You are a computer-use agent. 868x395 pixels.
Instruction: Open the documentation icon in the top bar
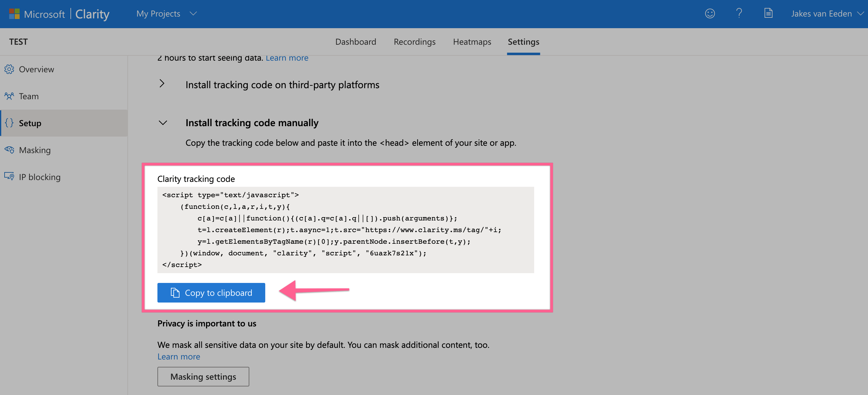[768, 13]
